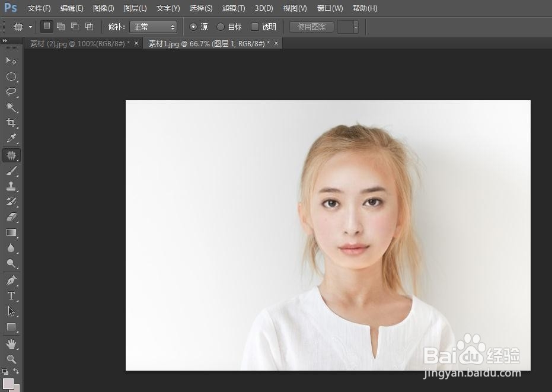
Task: Open the 帮助(H) menu
Action: click(x=365, y=8)
